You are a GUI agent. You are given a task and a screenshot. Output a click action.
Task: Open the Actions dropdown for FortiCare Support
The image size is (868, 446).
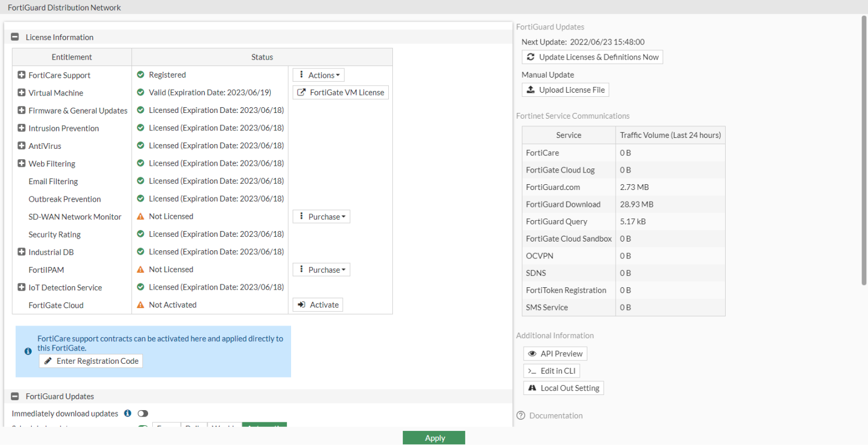point(318,74)
